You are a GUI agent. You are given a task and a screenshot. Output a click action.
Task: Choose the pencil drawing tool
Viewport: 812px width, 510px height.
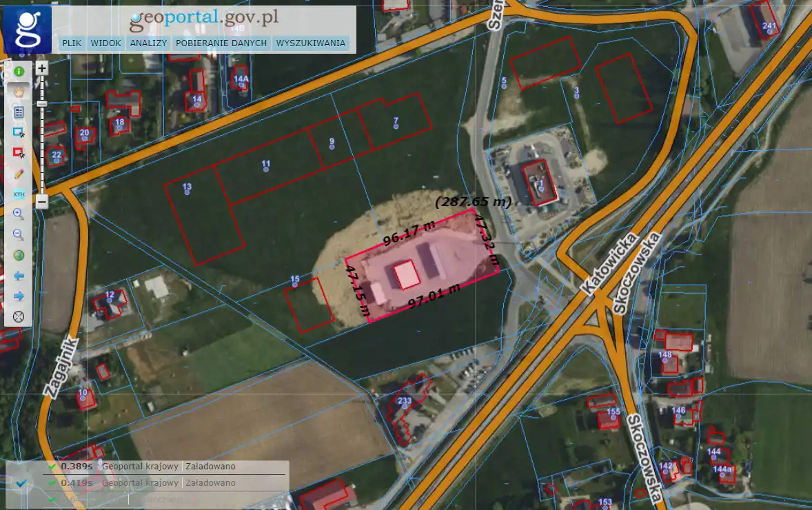click(19, 174)
